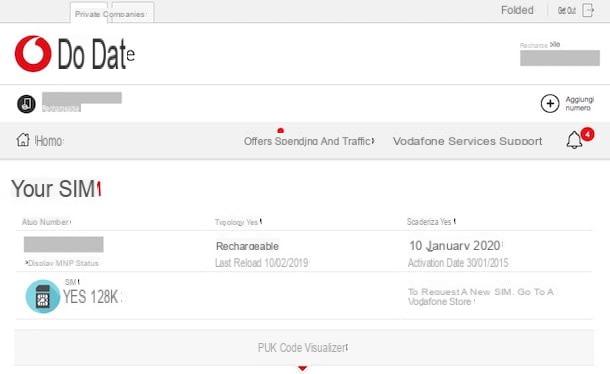Click the greyed recharge field at top right

point(560,58)
